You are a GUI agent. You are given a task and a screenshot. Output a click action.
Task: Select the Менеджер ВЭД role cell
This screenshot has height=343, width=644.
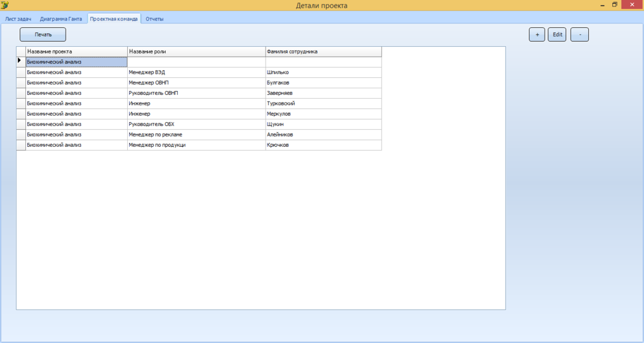tap(196, 72)
